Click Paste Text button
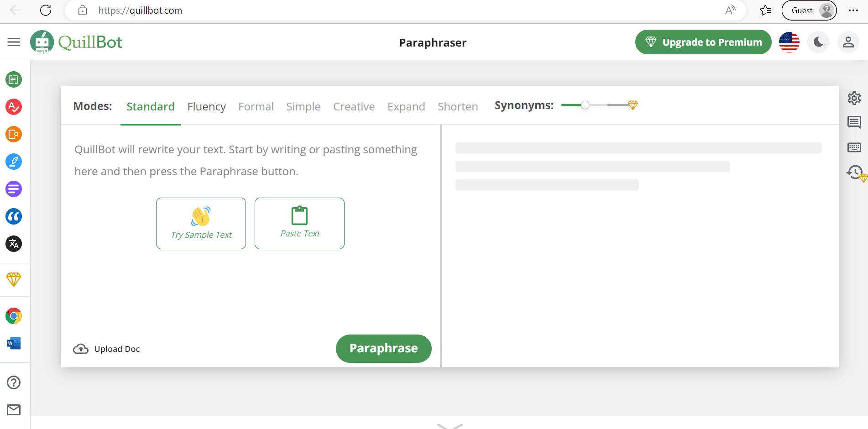The image size is (868, 429). 299,223
